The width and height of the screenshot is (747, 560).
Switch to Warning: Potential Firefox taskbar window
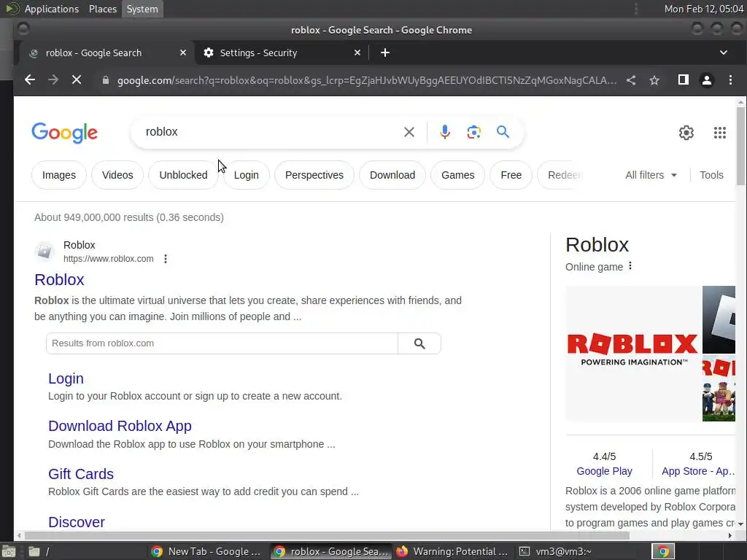pos(452,551)
